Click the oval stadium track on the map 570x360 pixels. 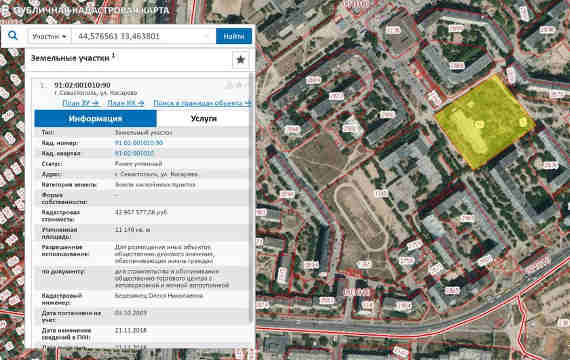(x=360, y=217)
